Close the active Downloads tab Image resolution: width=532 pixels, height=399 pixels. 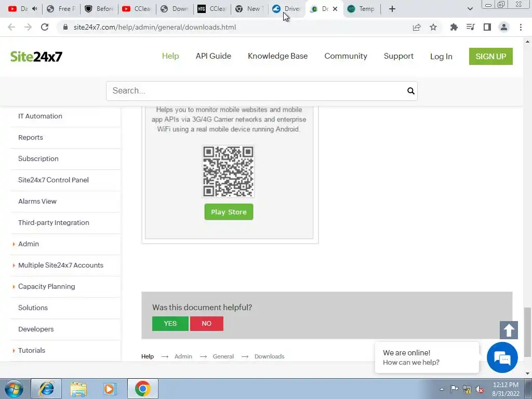coord(335,9)
